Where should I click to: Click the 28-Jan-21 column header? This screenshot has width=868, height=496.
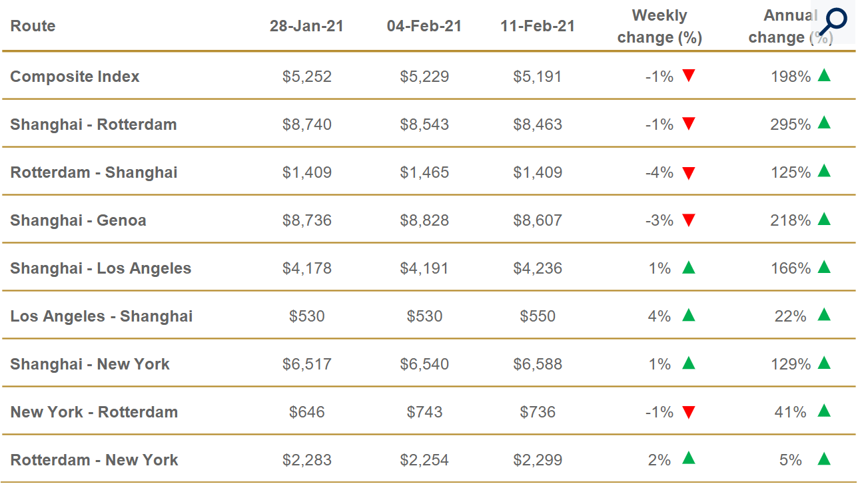pos(306,26)
